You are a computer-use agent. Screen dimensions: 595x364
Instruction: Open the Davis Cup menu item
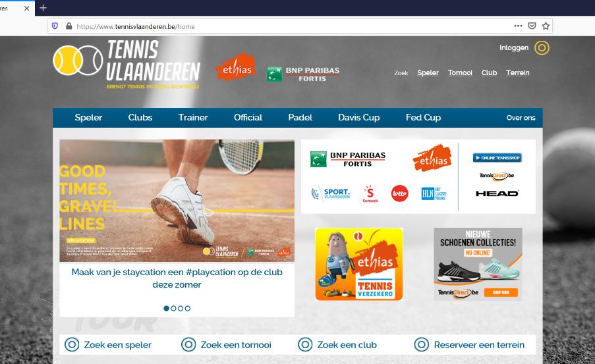(x=359, y=118)
